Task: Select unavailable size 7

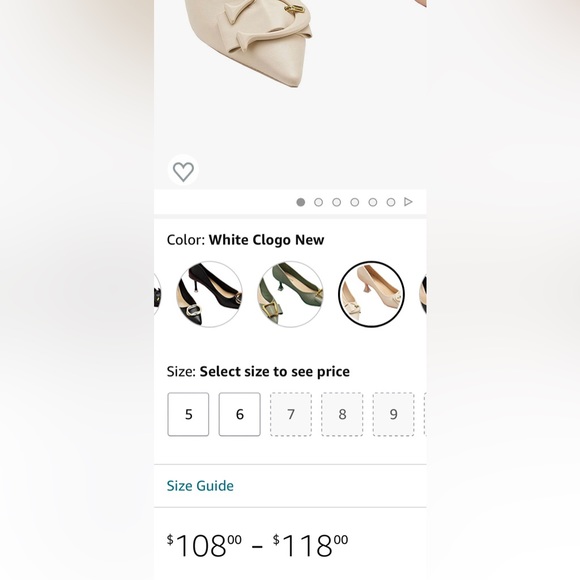Action: (x=291, y=414)
